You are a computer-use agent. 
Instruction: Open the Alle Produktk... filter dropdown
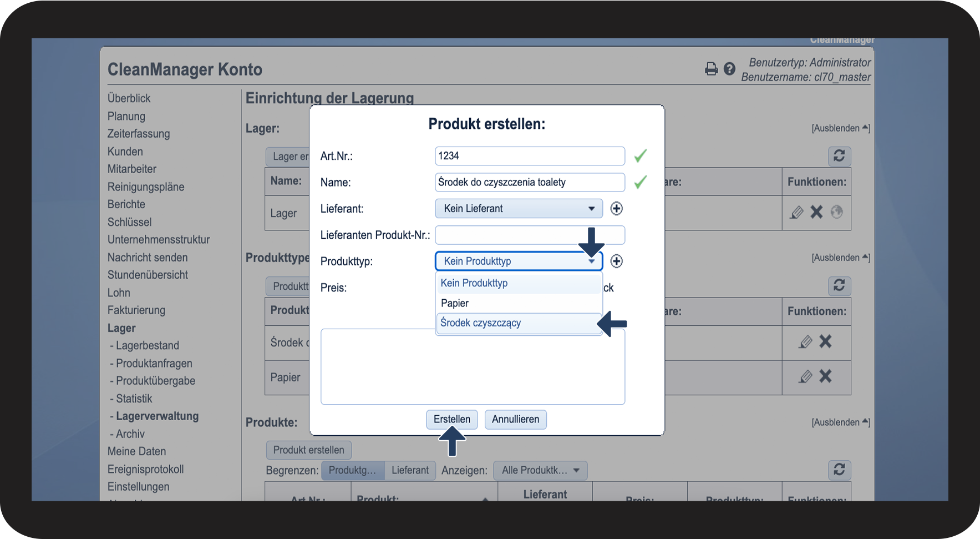pyautogui.click(x=540, y=471)
